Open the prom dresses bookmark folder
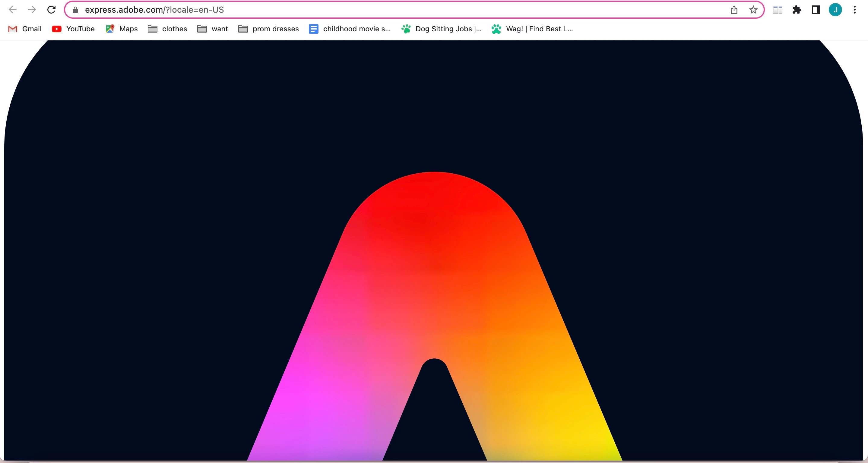The height and width of the screenshot is (463, 868). 268,29
